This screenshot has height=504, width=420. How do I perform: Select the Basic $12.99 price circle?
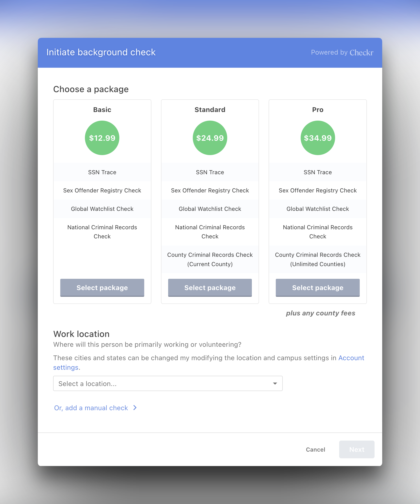[x=102, y=138]
